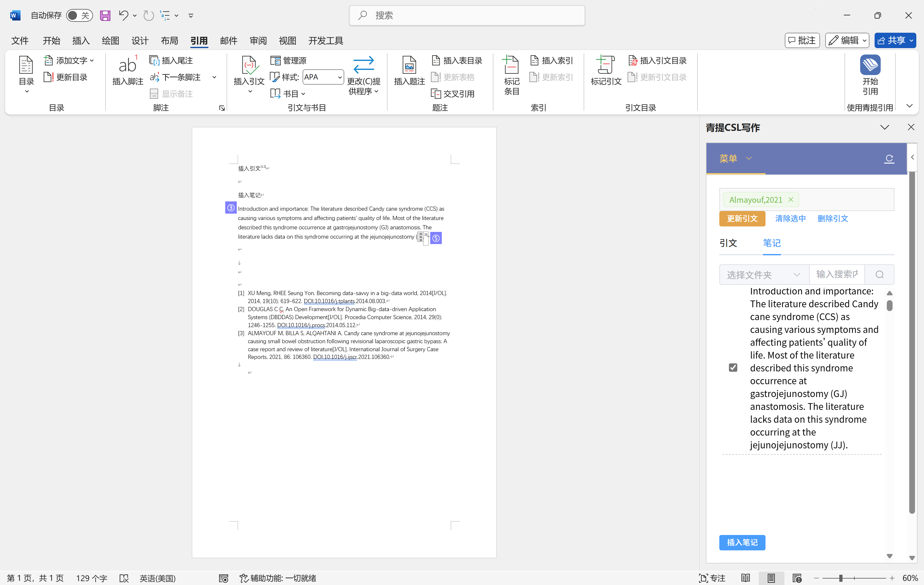Switch to the 引文 tab in side panel
Viewport: 924px width, 585px height.
pos(728,243)
